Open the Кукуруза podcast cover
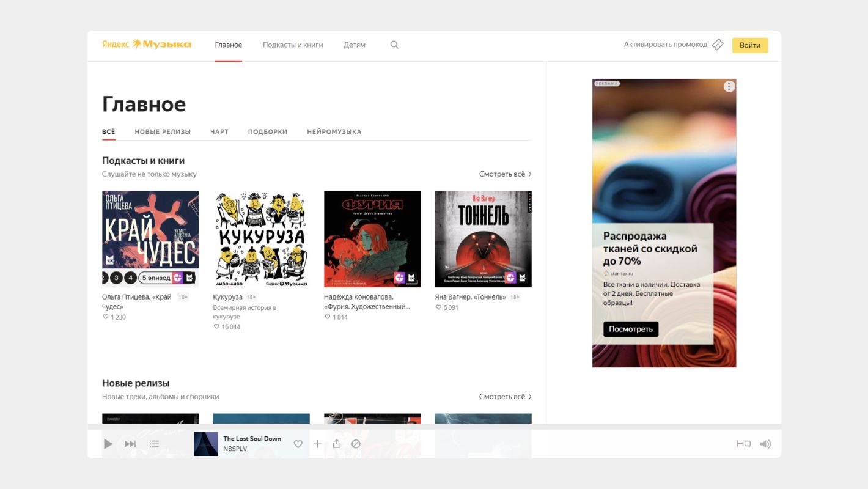Image resolution: width=868 pixels, height=489 pixels. point(261,239)
